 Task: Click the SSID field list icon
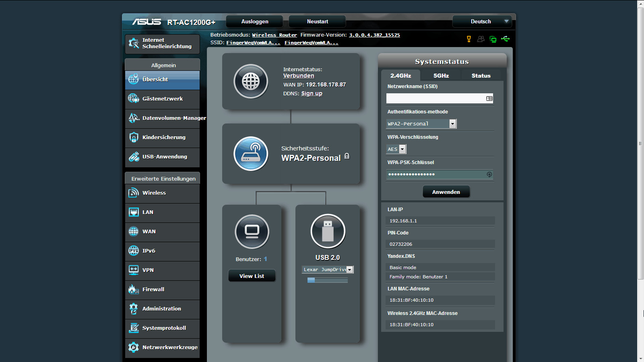pos(489,99)
